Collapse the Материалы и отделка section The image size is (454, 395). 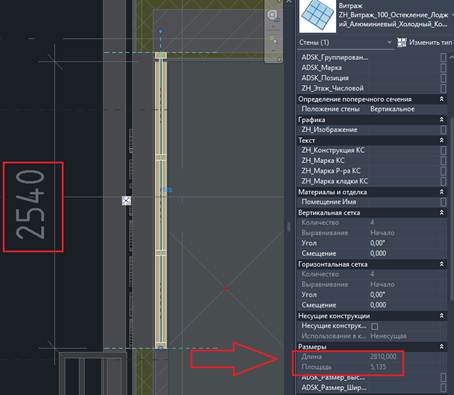[x=442, y=192]
